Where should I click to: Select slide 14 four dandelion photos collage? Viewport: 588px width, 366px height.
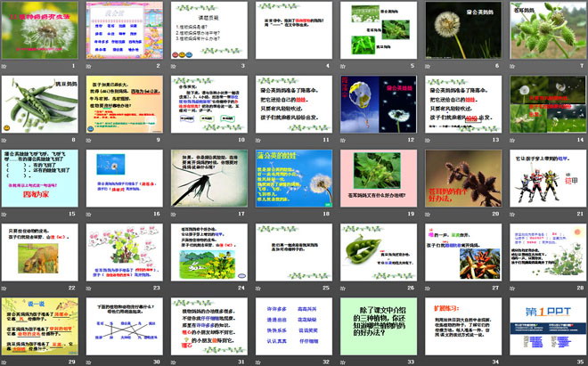coord(548,104)
